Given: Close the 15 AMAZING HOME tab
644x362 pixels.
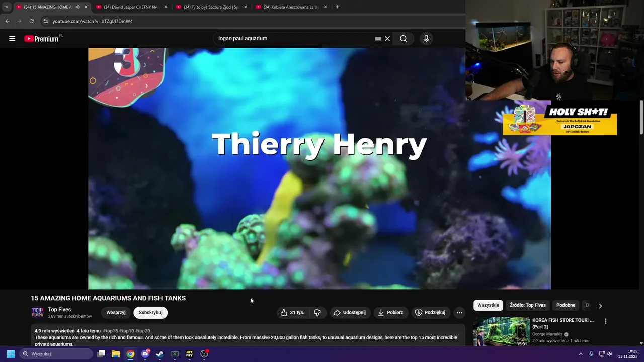Looking at the screenshot, I should tap(86, 7).
